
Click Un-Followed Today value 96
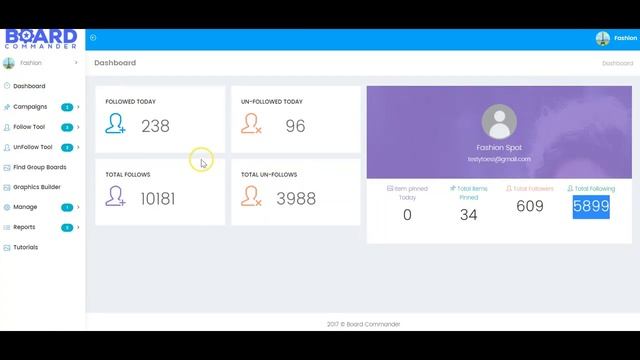point(295,126)
